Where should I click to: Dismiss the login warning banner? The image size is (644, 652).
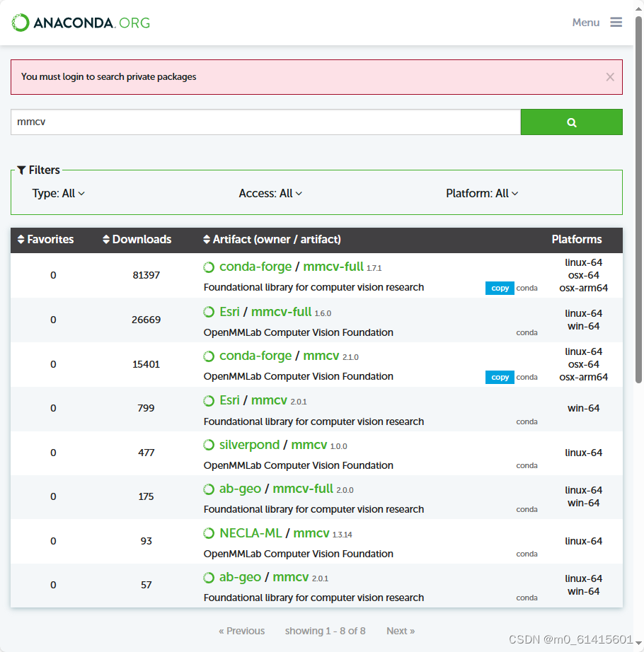click(610, 77)
